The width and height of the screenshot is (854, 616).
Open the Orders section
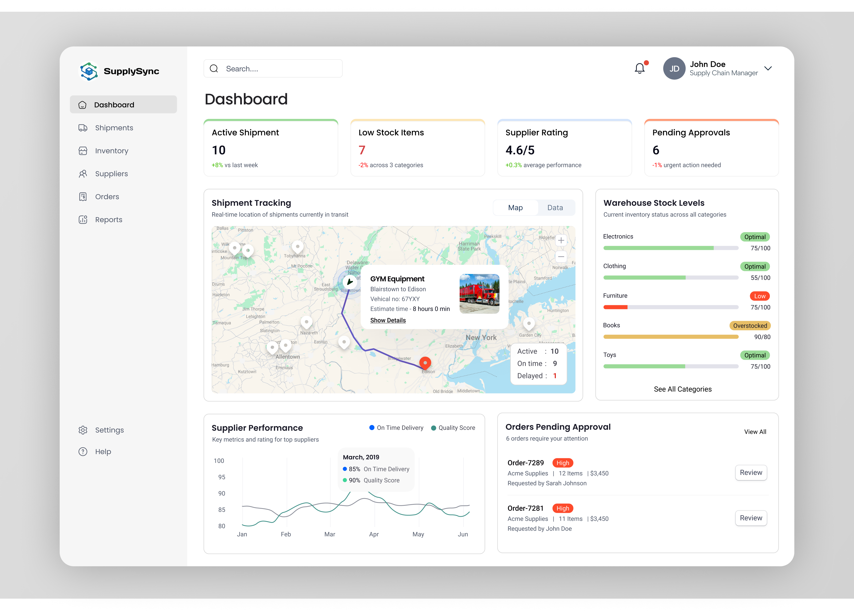coord(107,196)
